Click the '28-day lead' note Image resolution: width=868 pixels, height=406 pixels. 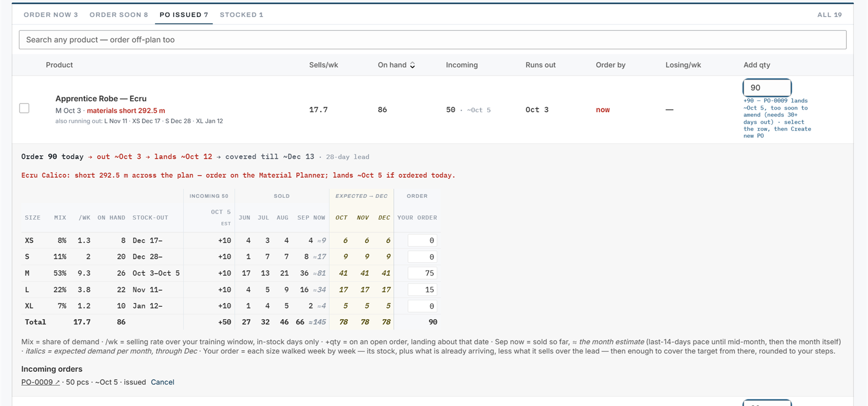pyautogui.click(x=347, y=157)
